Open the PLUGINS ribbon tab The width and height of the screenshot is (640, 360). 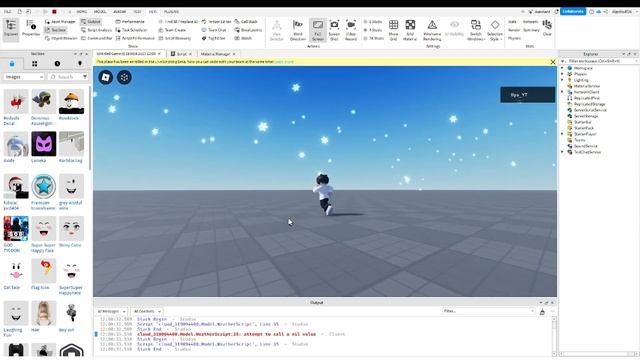(171, 12)
